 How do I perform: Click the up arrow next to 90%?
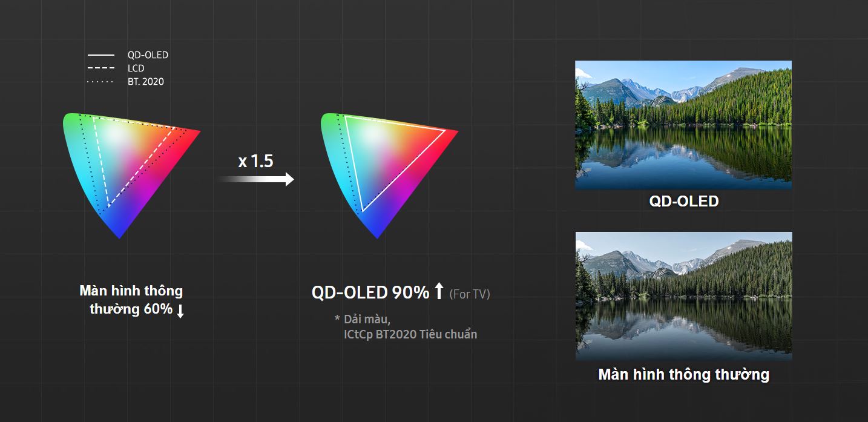pyautogui.click(x=439, y=291)
